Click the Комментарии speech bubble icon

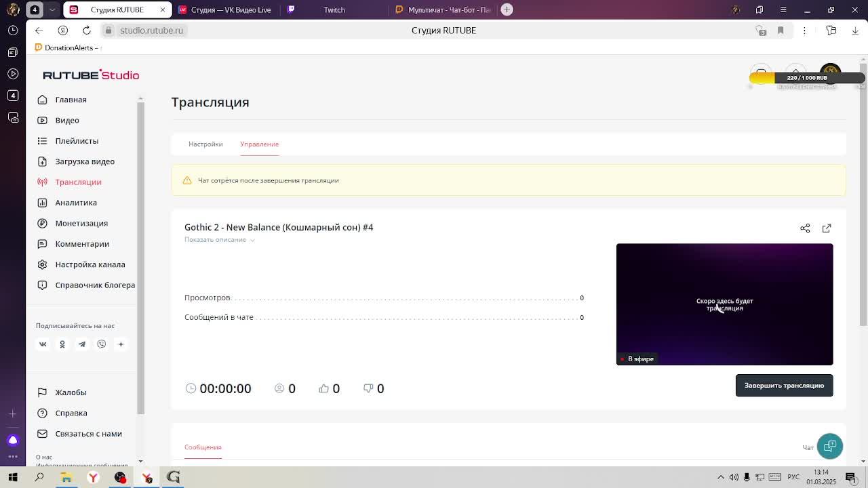point(42,244)
